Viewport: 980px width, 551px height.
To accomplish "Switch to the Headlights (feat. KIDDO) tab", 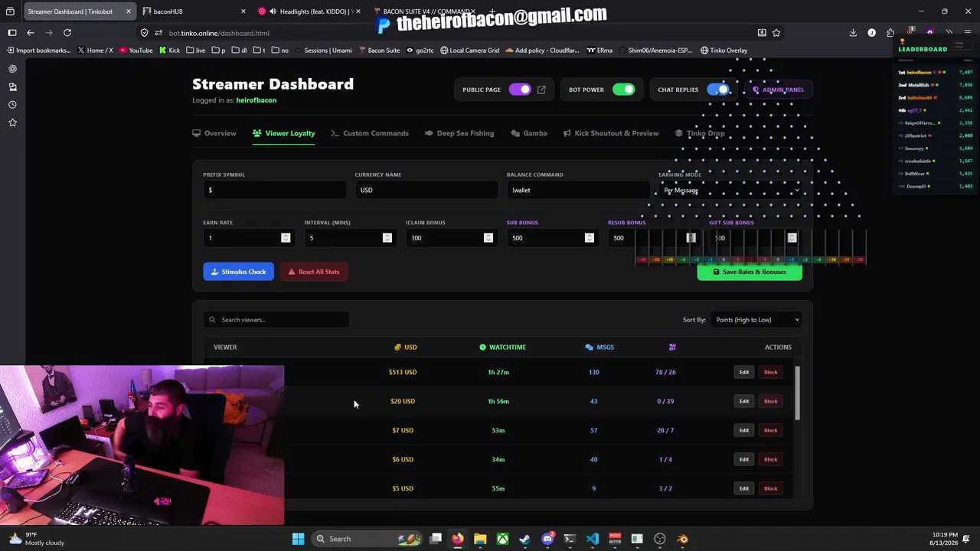I will (309, 11).
